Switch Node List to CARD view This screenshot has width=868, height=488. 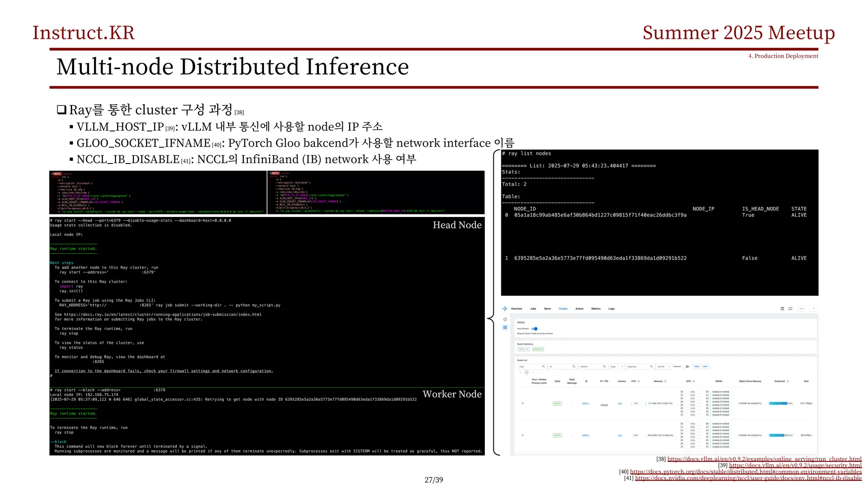pyautogui.click(x=705, y=366)
